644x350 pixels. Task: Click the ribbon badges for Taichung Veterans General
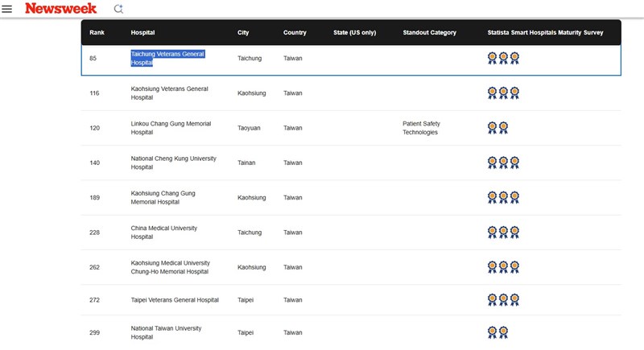pyautogui.click(x=503, y=58)
